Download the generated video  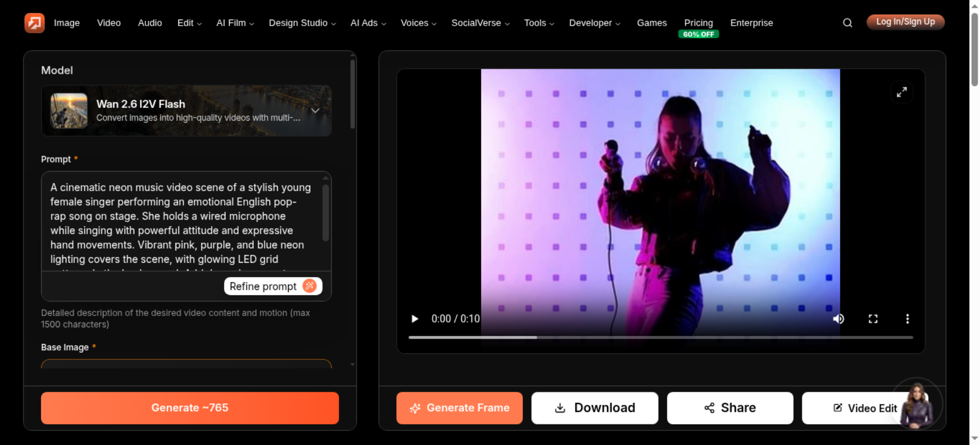pyautogui.click(x=595, y=408)
